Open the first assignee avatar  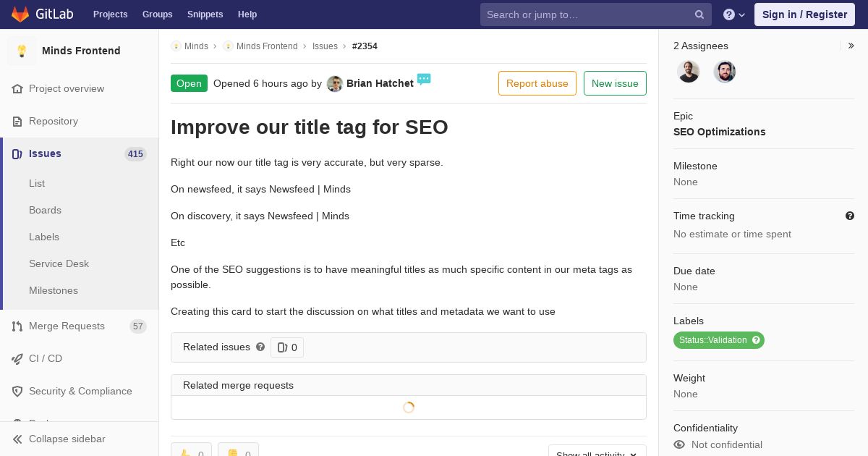pos(689,72)
